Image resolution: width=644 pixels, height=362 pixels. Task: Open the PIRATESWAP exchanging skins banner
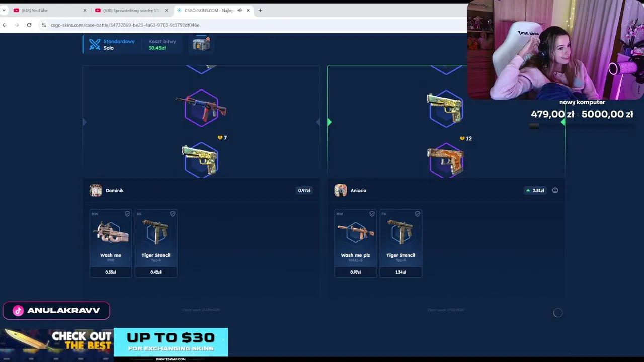pos(171,342)
